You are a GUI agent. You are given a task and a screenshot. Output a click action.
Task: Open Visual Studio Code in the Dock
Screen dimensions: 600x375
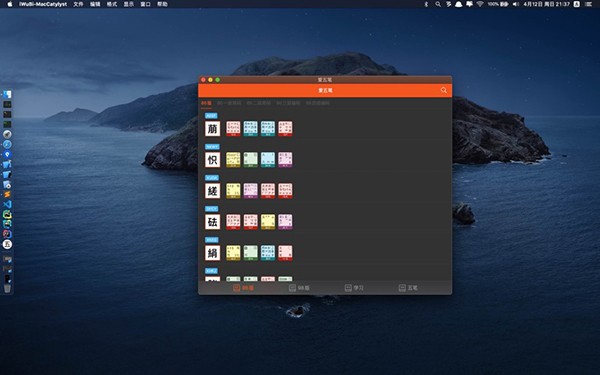[x=7, y=204]
